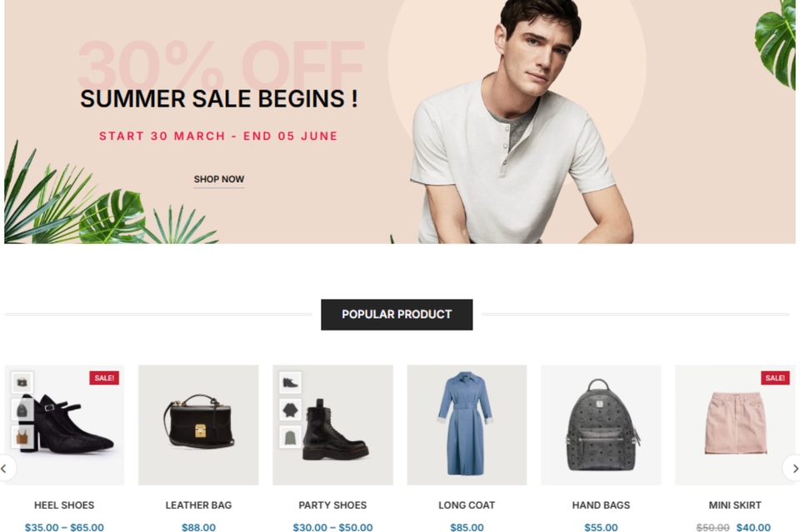The width and height of the screenshot is (800, 532).
Task: Click the previous carousel arrow
Action: [x=6, y=468]
